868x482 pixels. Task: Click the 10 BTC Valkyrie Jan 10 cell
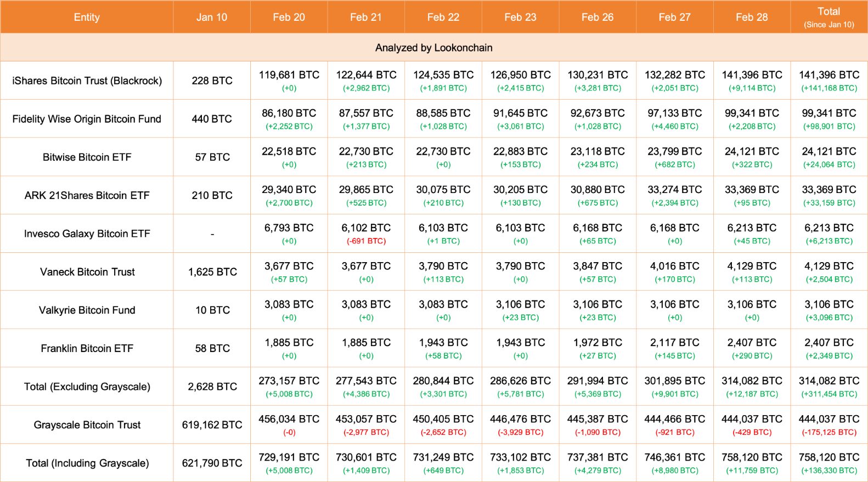pyautogui.click(x=212, y=310)
